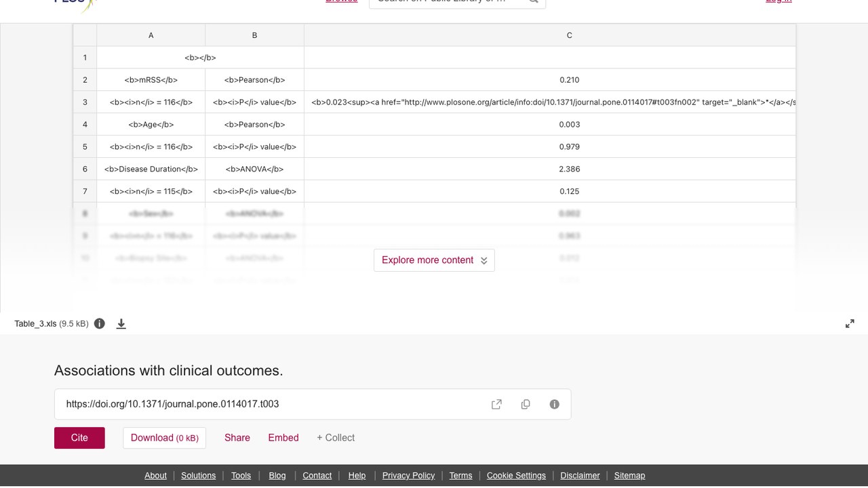
Task: Open the Contact footer link
Action: 317,475
